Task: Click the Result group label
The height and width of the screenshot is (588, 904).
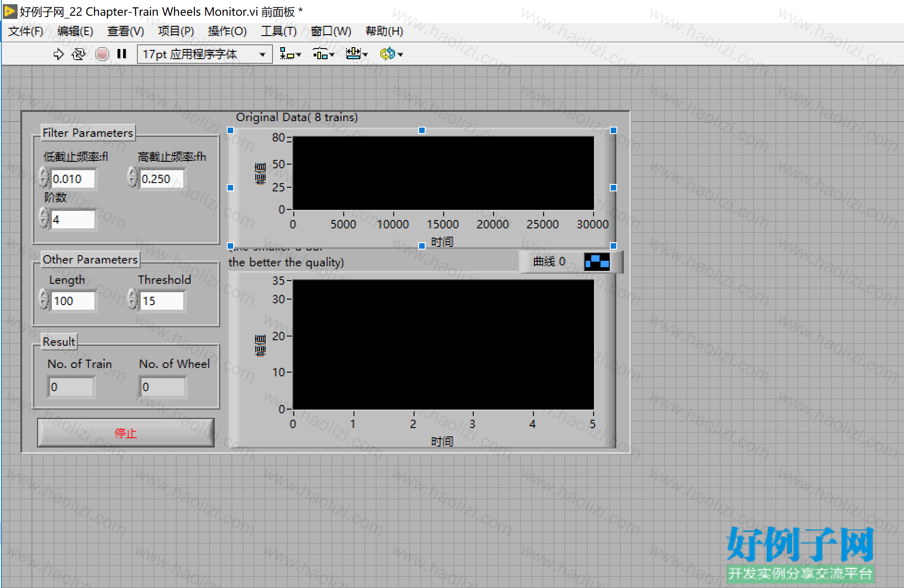Action: coord(59,342)
